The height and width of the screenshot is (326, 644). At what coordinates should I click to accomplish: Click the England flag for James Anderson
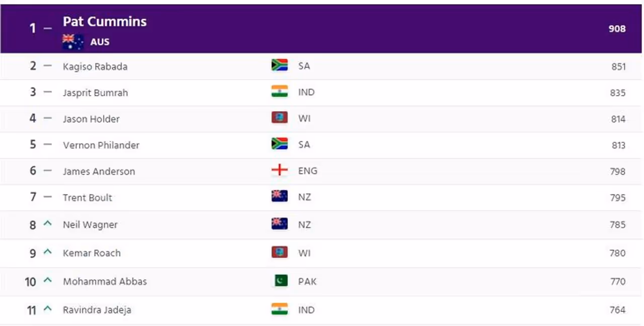(x=279, y=171)
